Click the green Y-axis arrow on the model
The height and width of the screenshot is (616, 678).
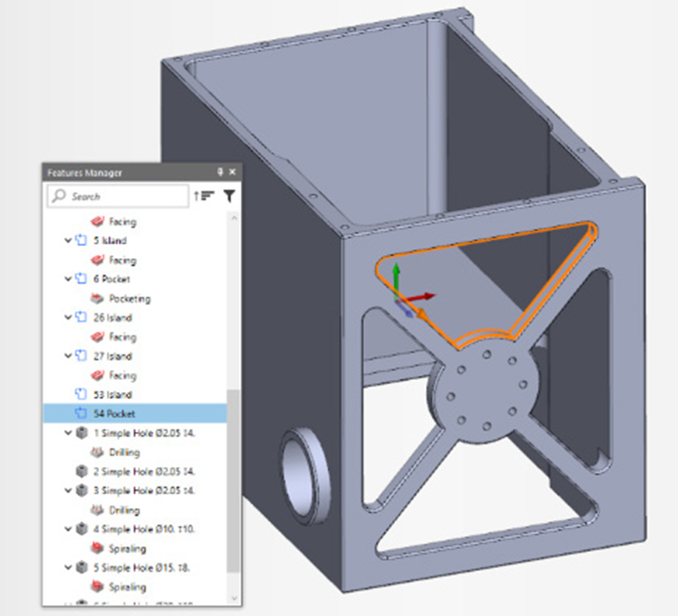[396, 273]
